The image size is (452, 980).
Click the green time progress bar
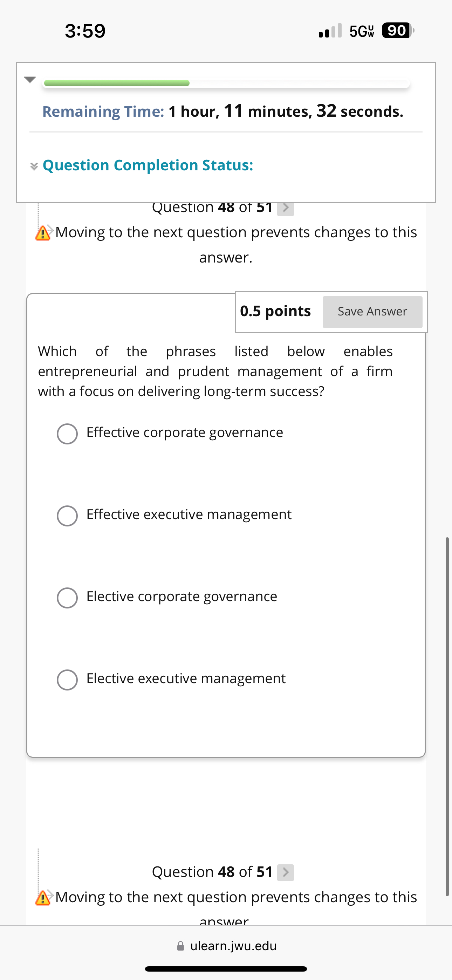pyautogui.click(x=116, y=83)
